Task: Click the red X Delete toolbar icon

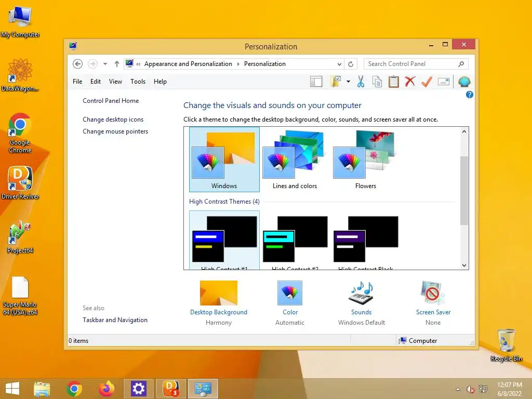Action: pos(410,82)
